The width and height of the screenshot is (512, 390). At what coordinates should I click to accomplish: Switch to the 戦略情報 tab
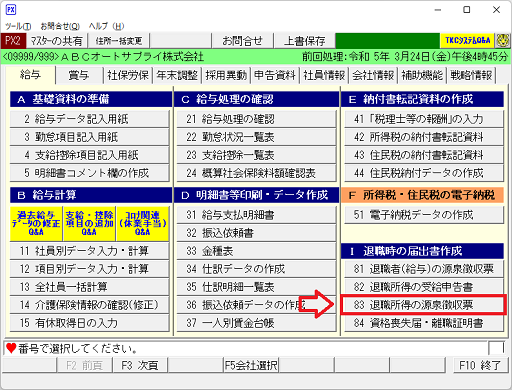pos(471,75)
